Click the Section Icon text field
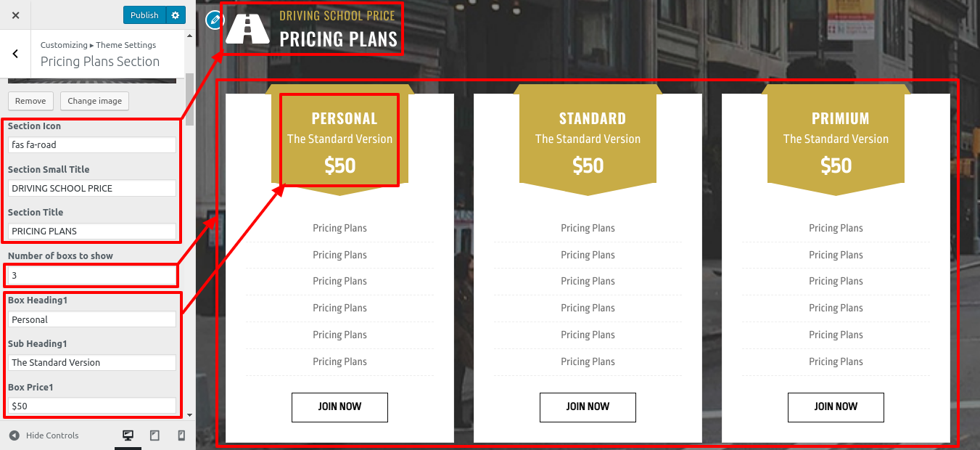980x450 pixels. pyautogui.click(x=92, y=145)
